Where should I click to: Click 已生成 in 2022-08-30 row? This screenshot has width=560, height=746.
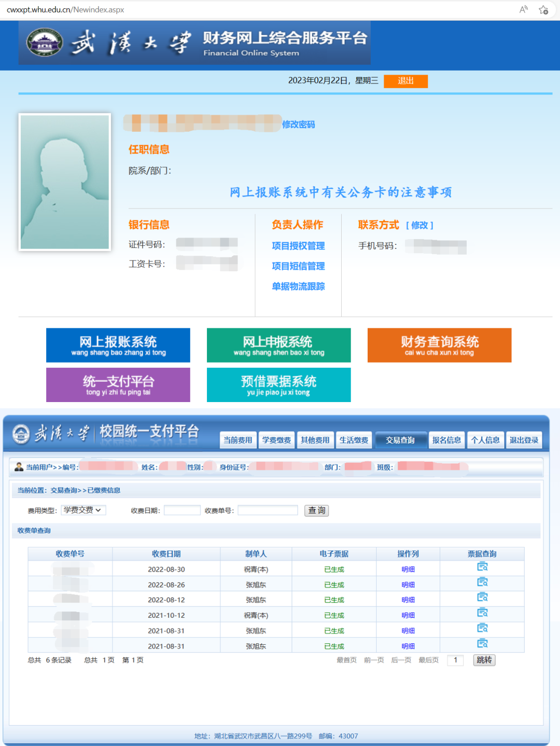[334, 569]
